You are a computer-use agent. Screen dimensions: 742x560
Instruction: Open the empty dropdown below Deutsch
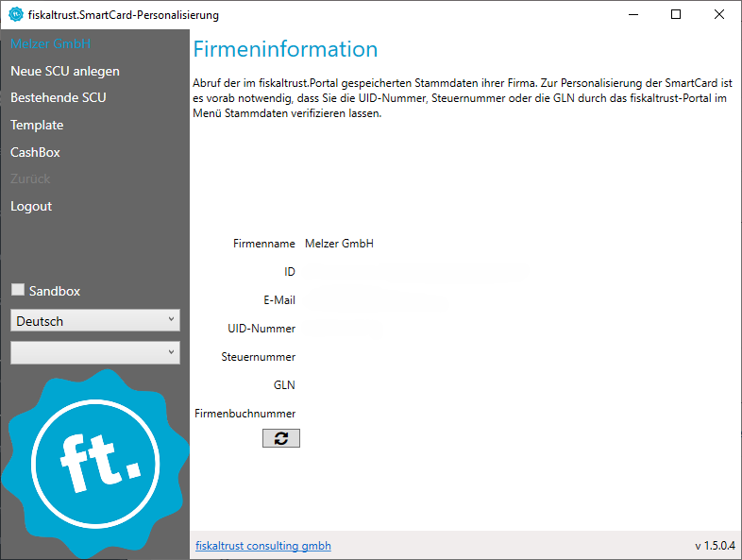pyautogui.click(x=95, y=352)
